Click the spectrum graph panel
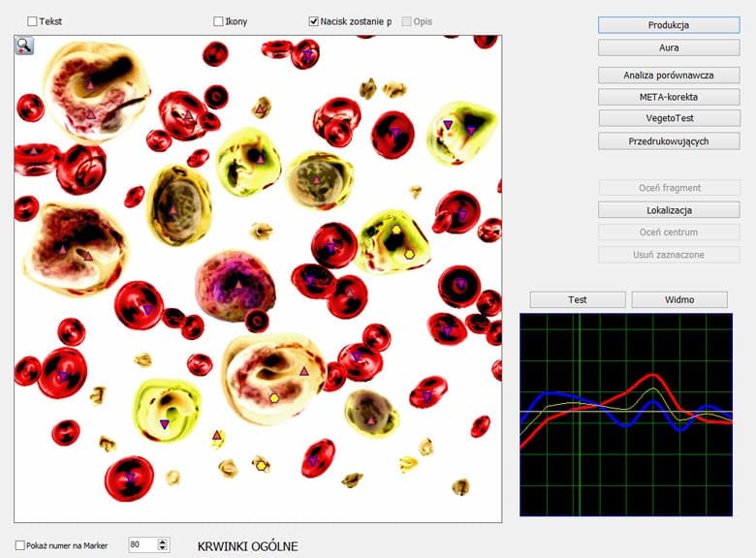The height and width of the screenshot is (558, 756). tap(626, 415)
